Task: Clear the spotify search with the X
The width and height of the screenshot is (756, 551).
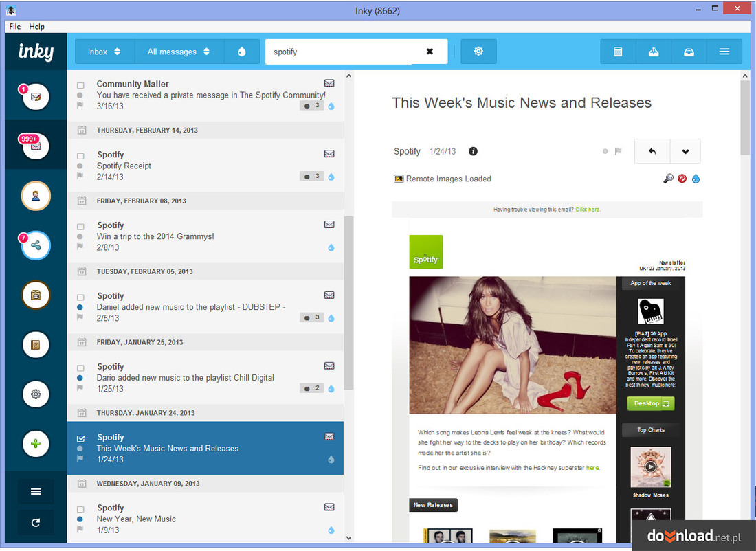Action: click(x=430, y=52)
